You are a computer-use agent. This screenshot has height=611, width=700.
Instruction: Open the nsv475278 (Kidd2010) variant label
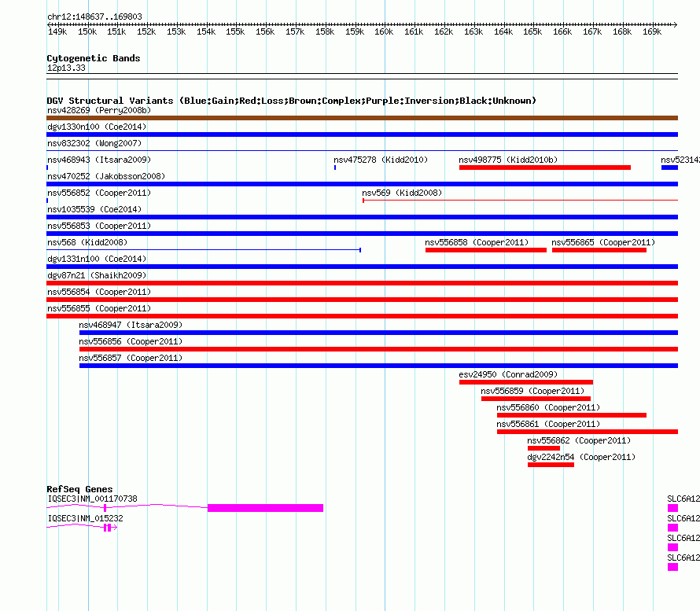(x=381, y=160)
